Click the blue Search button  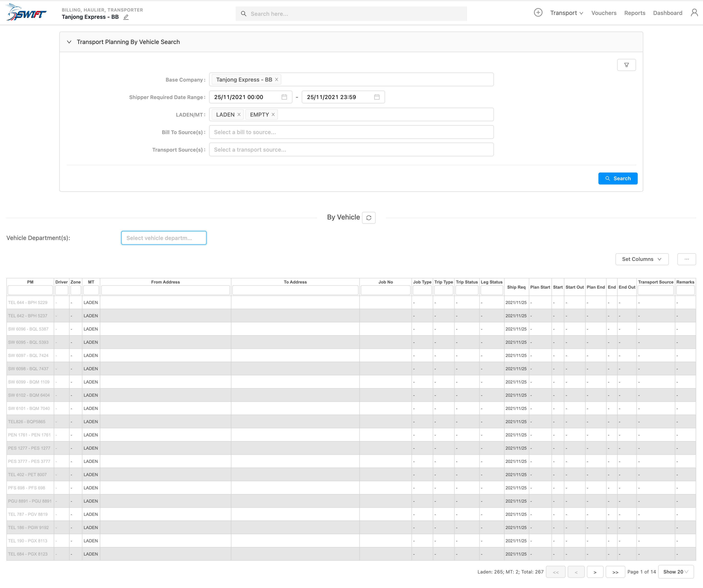pyautogui.click(x=618, y=178)
